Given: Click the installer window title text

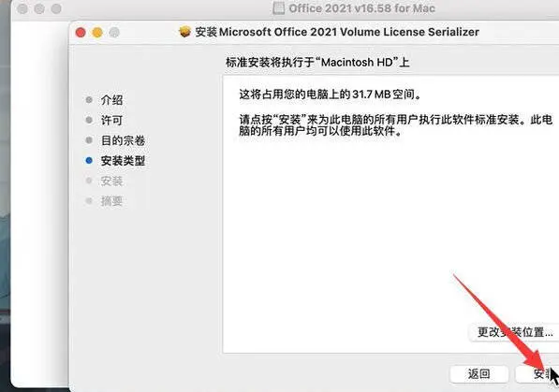Looking at the screenshot, I should click(x=337, y=32).
